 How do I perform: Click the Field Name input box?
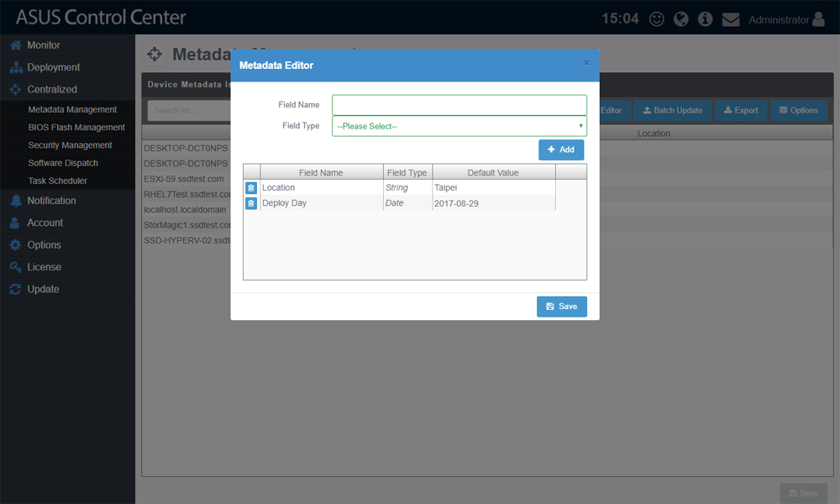tap(459, 104)
